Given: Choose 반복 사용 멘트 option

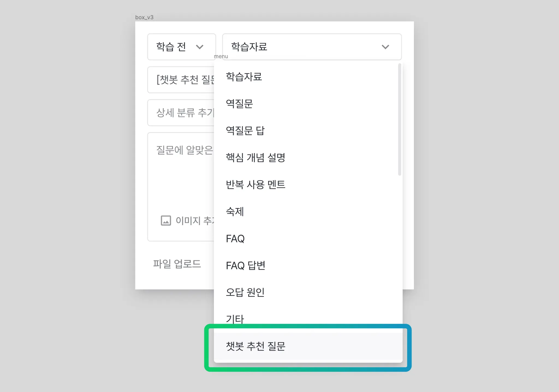Looking at the screenshot, I should click(x=255, y=185).
